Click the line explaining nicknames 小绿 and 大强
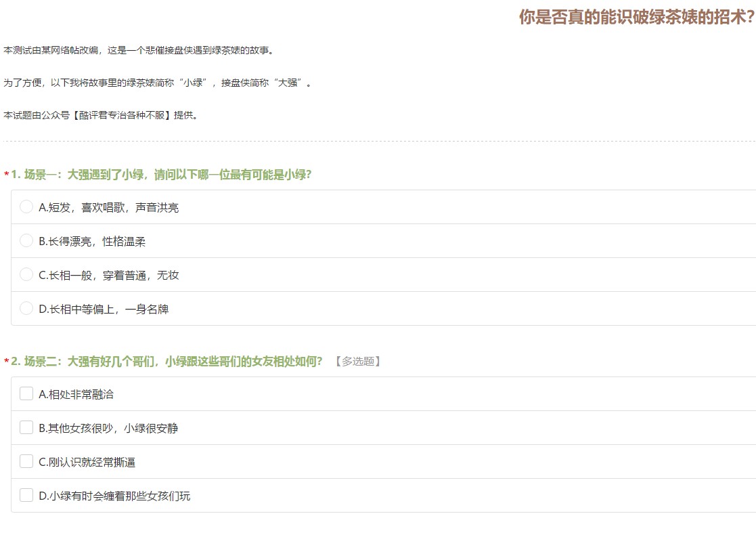This screenshot has height=537, width=756. pos(156,83)
